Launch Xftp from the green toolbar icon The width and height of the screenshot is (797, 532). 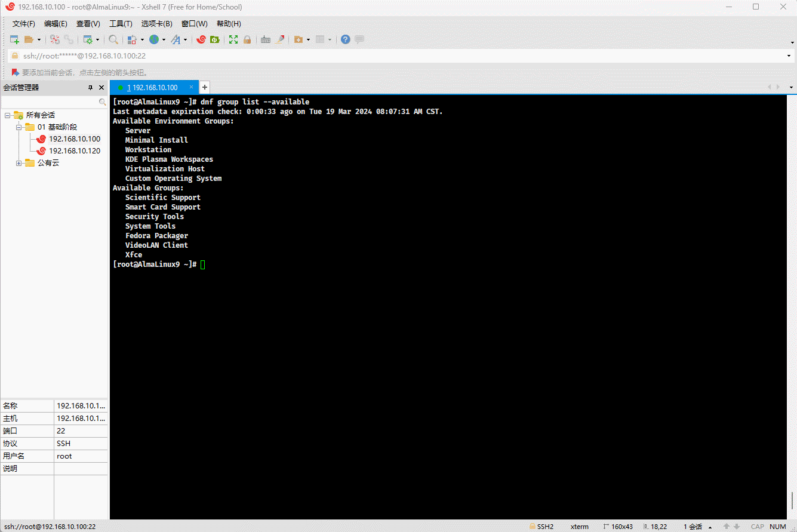[214, 39]
